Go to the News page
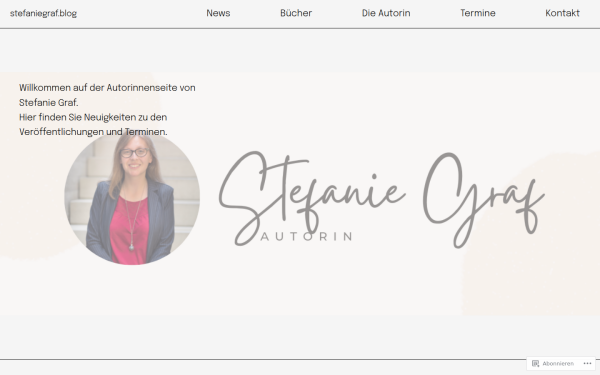 pos(218,13)
